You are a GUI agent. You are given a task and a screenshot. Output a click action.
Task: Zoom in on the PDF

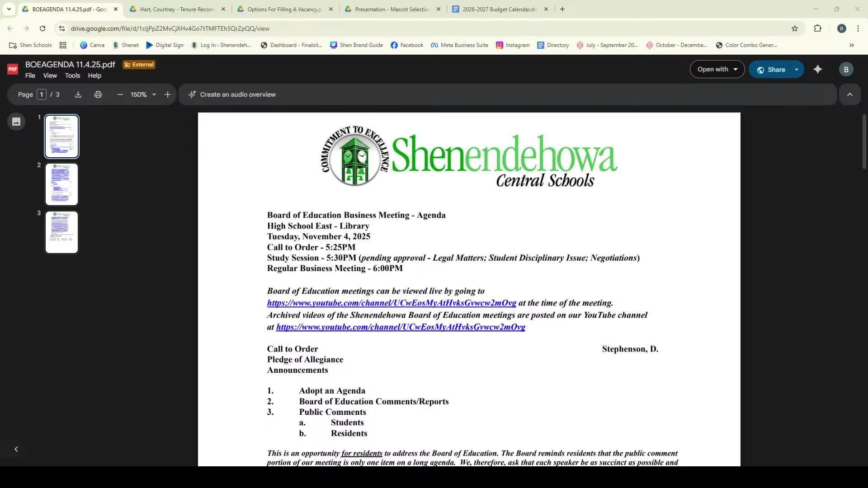pyautogui.click(x=167, y=94)
